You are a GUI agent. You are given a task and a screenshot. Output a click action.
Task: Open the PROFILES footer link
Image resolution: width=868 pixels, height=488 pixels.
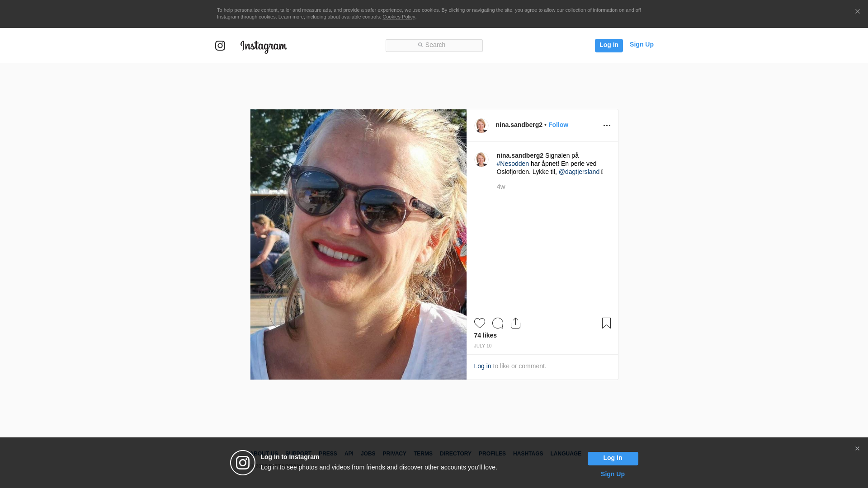click(x=492, y=454)
